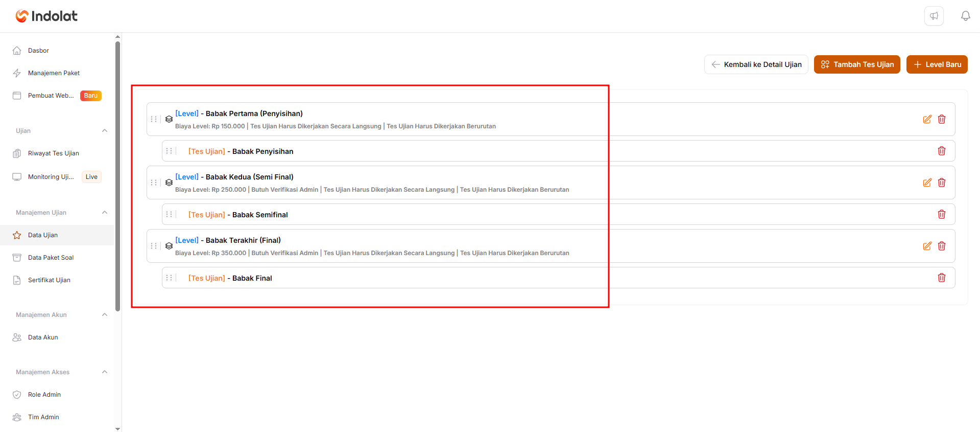Image resolution: width=980 pixels, height=432 pixels.
Task: Click the Riwayat Tes Ujian clipboard icon
Action: pyautogui.click(x=17, y=153)
